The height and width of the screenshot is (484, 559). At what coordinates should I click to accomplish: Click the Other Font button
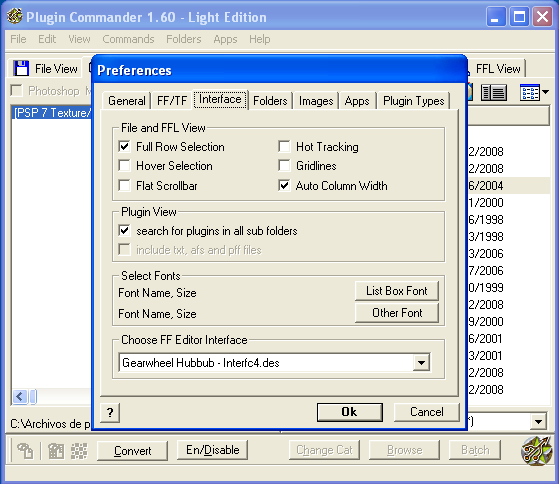pyautogui.click(x=396, y=313)
